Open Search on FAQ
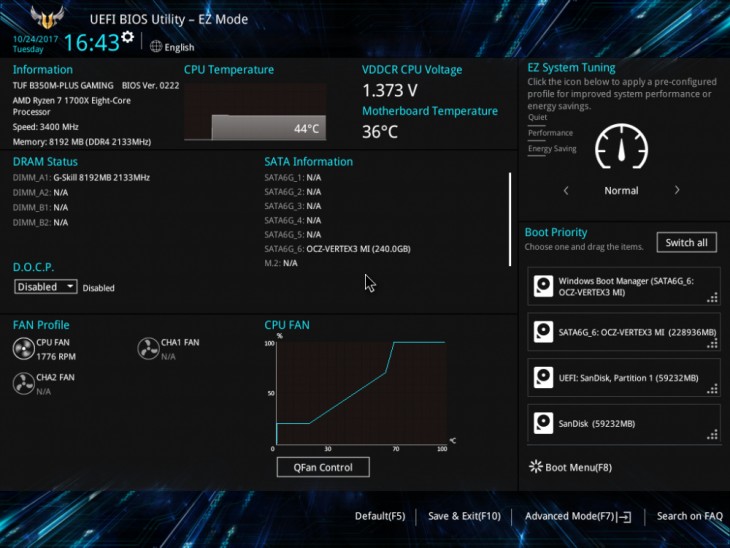This screenshot has height=548, width=730. (689, 516)
